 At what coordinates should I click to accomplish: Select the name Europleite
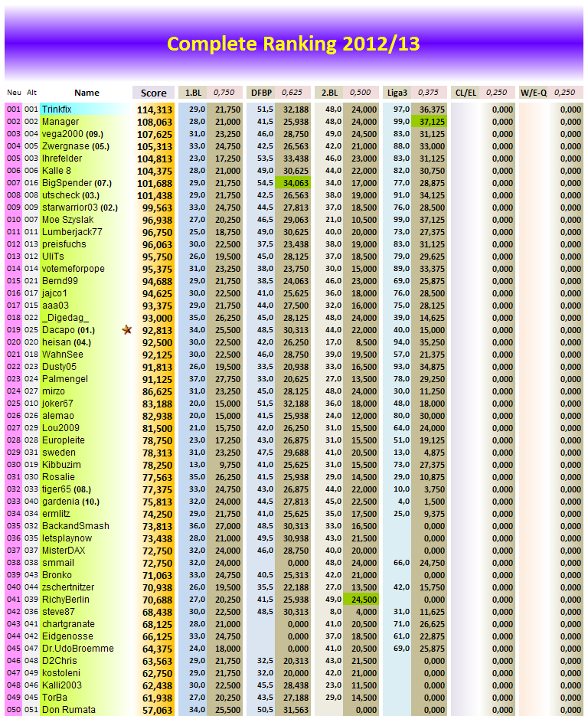(64, 440)
